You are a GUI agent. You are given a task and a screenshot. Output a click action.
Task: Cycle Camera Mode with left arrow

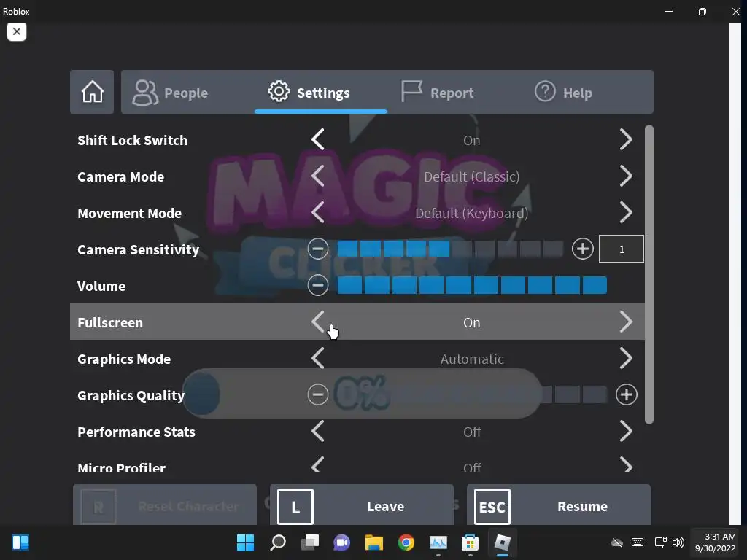tap(318, 176)
